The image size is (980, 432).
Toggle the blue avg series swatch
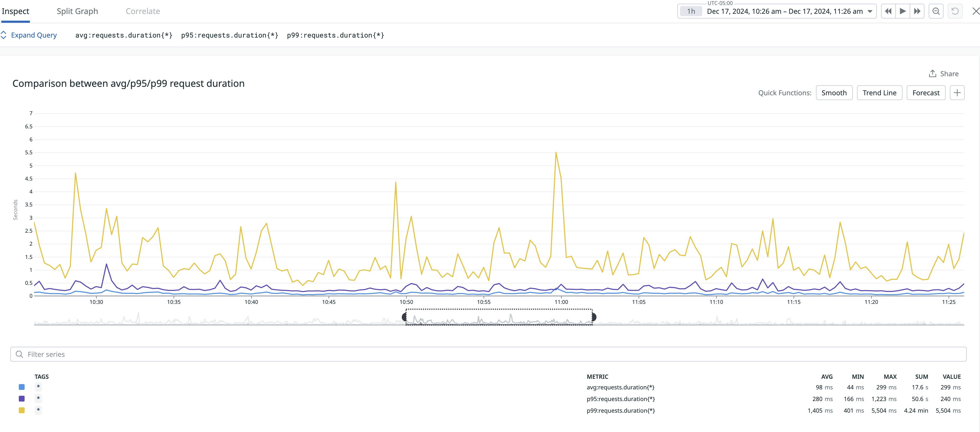click(22, 387)
